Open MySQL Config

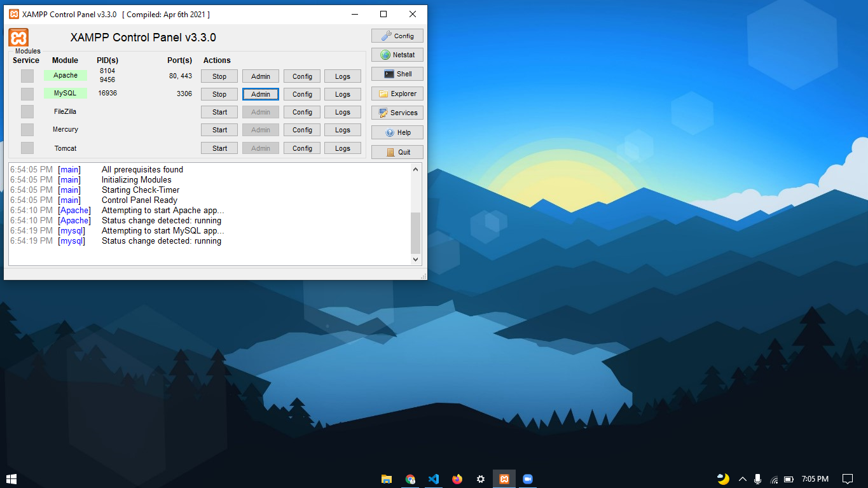[x=302, y=94]
